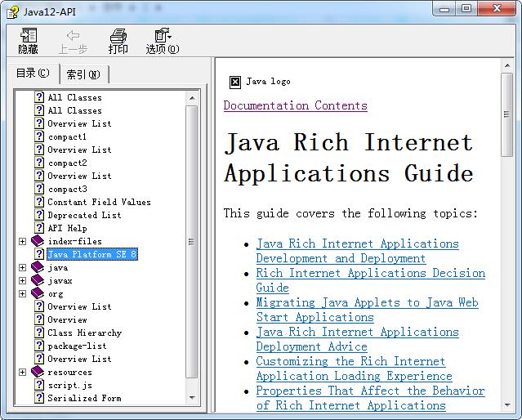Expand the resources tree node
522x420 pixels.
click(22, 372)
